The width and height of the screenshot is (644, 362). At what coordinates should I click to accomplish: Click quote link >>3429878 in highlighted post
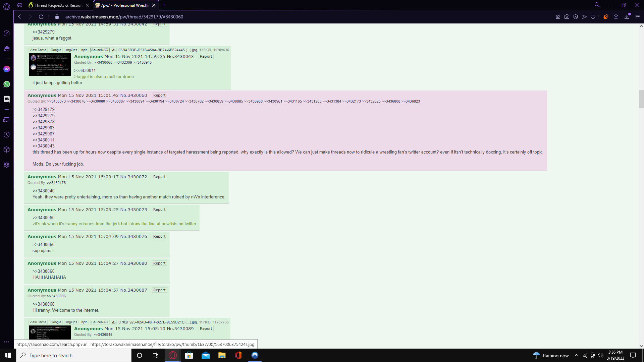[43, 122]
